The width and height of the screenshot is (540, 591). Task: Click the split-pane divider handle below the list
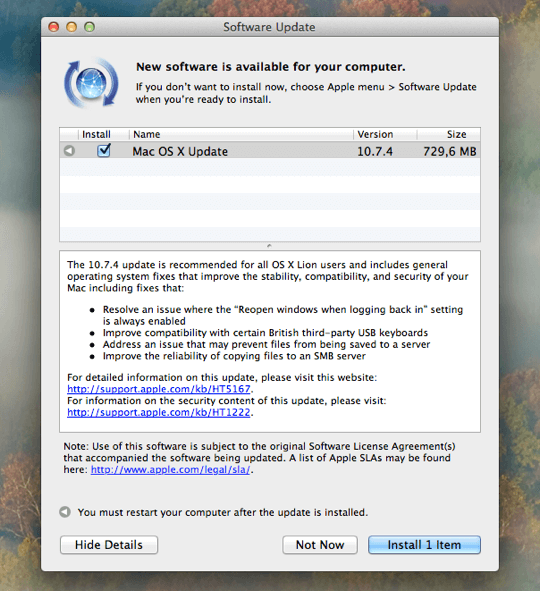tap(269, 246)
